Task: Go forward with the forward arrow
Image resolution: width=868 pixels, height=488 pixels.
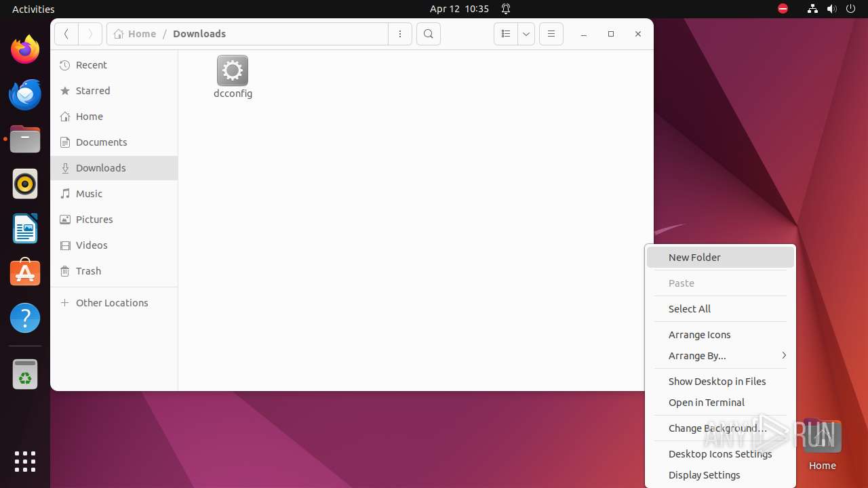Action: tap(90, 34)
